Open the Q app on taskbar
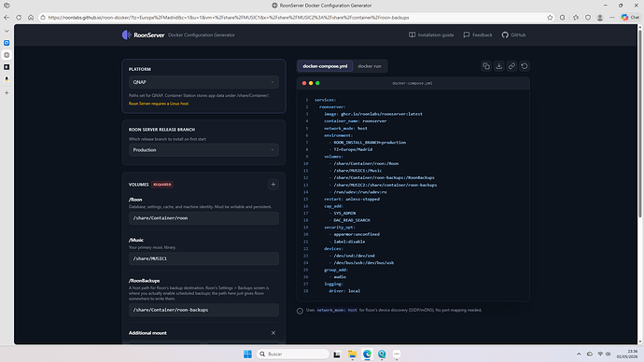 coord(382,354)
